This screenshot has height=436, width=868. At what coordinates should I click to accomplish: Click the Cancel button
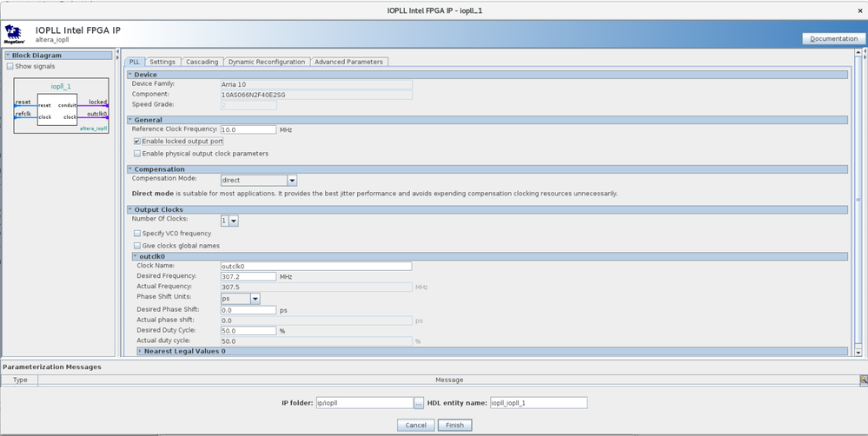tap(415, 425)
